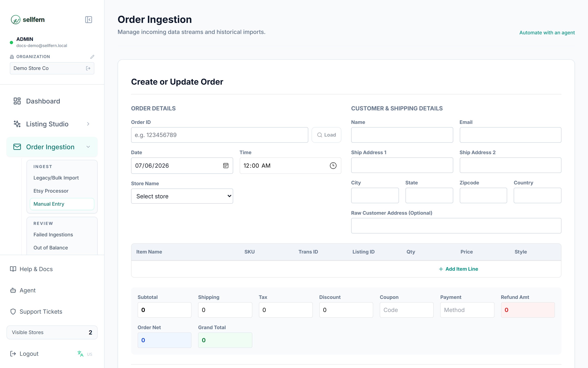Load the order by ID
588x368 pixels.
326,135
